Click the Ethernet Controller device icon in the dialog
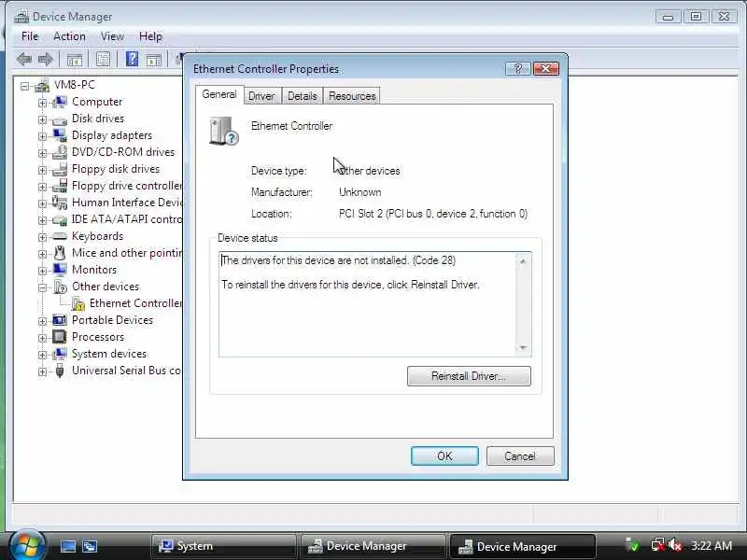Screen dimensions: 747x560 point(223,131)
